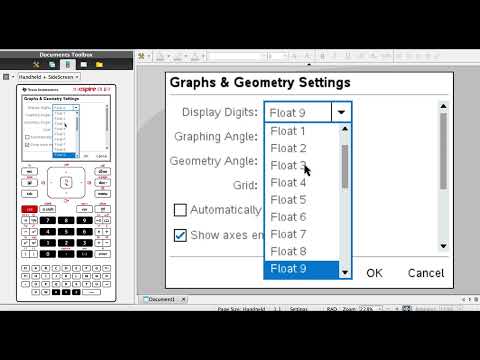The image size is (480, 360).
Task: Click the emulator number 9 key
Action: [x=84, y=220]
